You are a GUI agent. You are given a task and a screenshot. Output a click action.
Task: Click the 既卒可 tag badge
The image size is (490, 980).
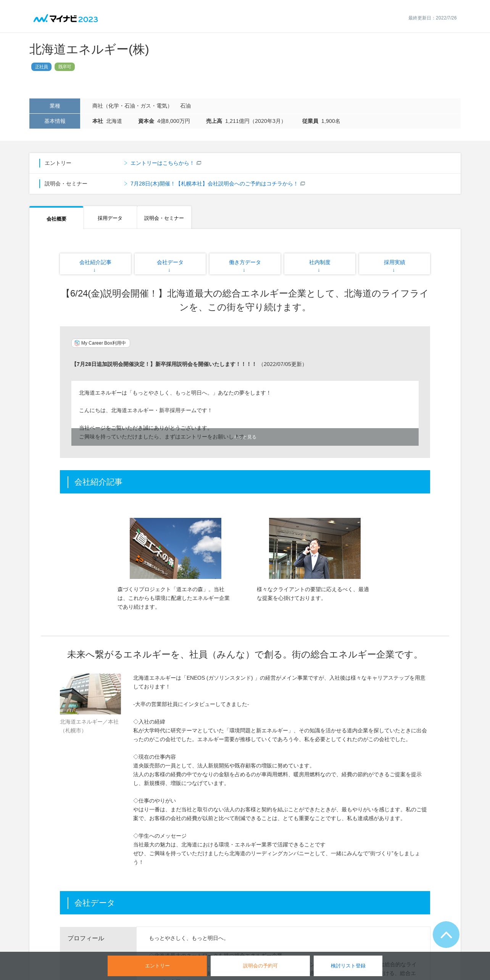click(x=64, y=67)
